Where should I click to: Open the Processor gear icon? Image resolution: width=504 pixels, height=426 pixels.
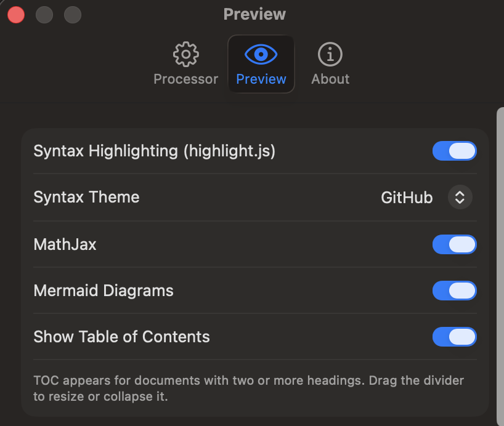point(186,54)
